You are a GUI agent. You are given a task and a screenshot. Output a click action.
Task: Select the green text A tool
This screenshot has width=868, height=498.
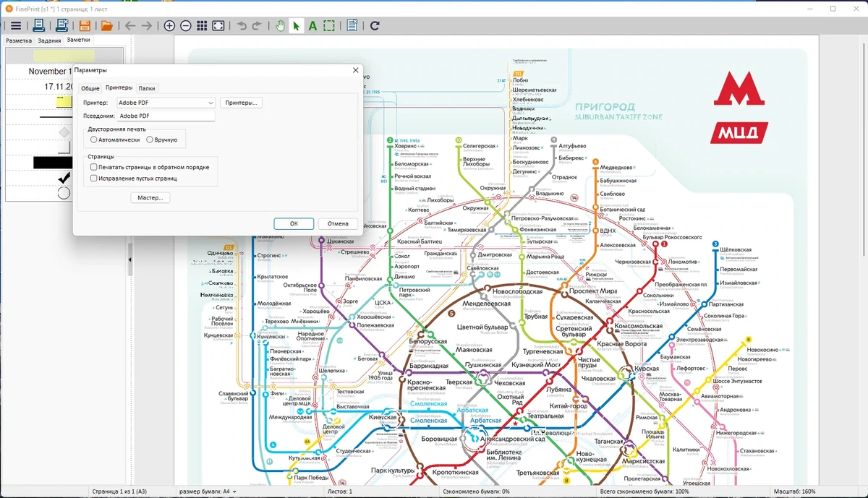[312, 26]
